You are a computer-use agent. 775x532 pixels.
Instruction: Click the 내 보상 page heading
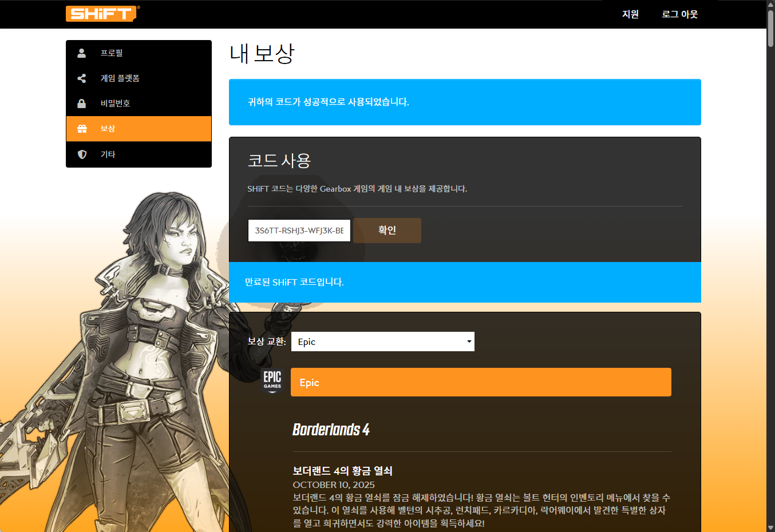pos(262,54)
